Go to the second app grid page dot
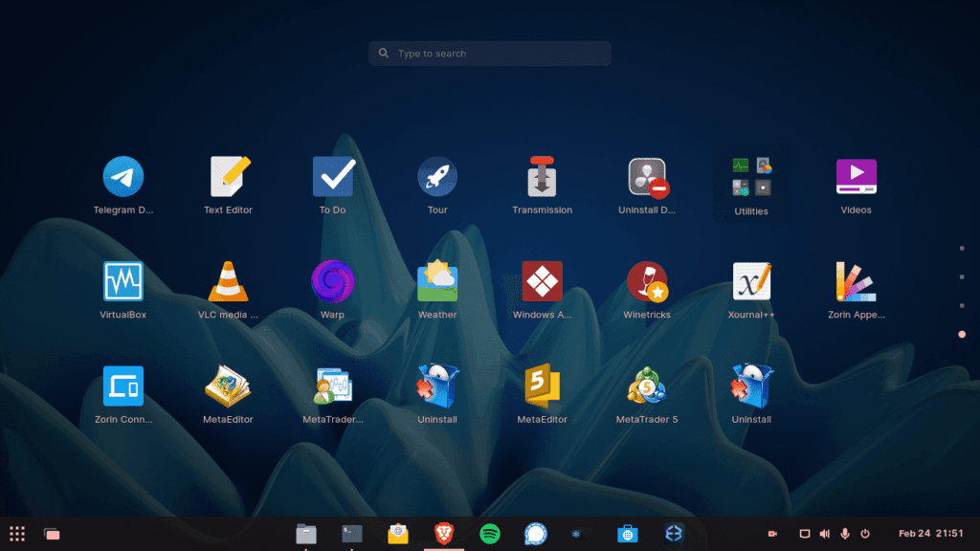The image size is (980, 551). (x=962, y=276)
